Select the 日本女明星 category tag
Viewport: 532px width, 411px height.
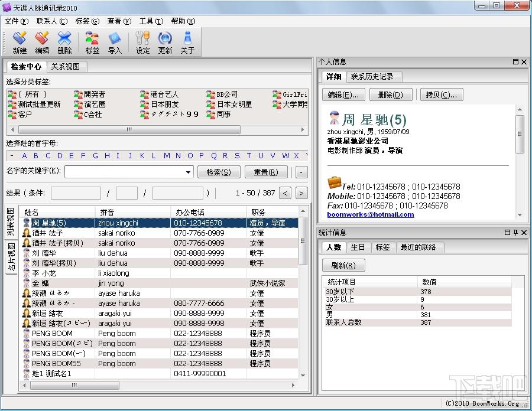(x=229, y=105)
